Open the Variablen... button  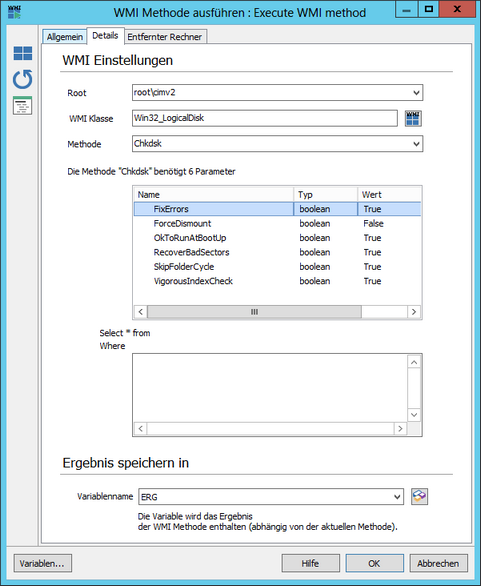pyautogui.click(x=43, y=563)
